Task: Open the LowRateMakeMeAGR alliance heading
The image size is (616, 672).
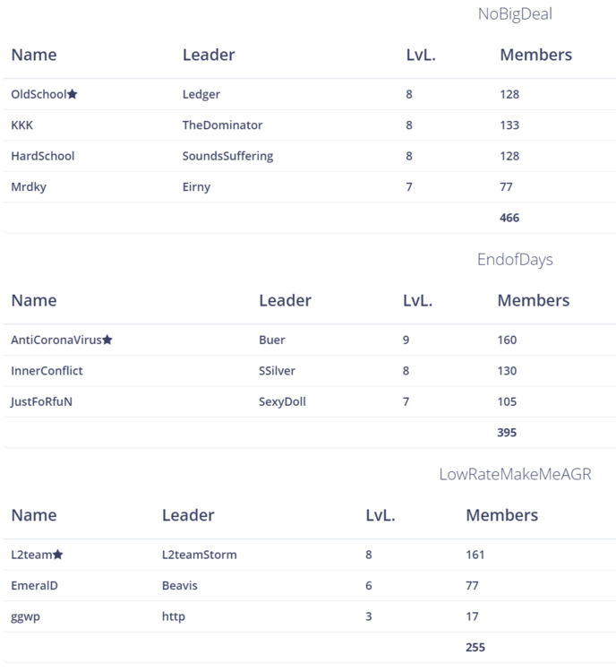Action: coord(515,474)
